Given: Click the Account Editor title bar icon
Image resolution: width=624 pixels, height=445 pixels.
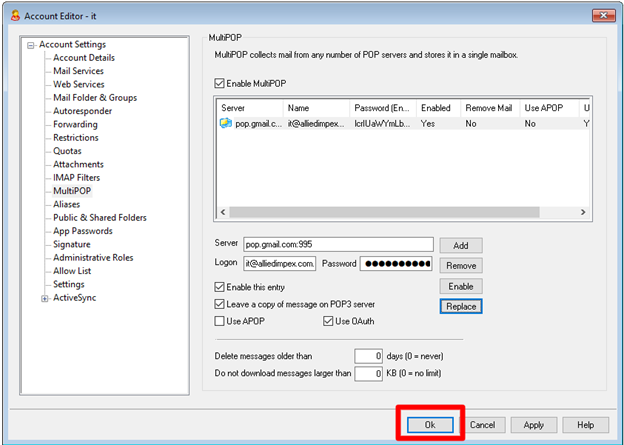Looking at the screenshot, I should 14,13.
